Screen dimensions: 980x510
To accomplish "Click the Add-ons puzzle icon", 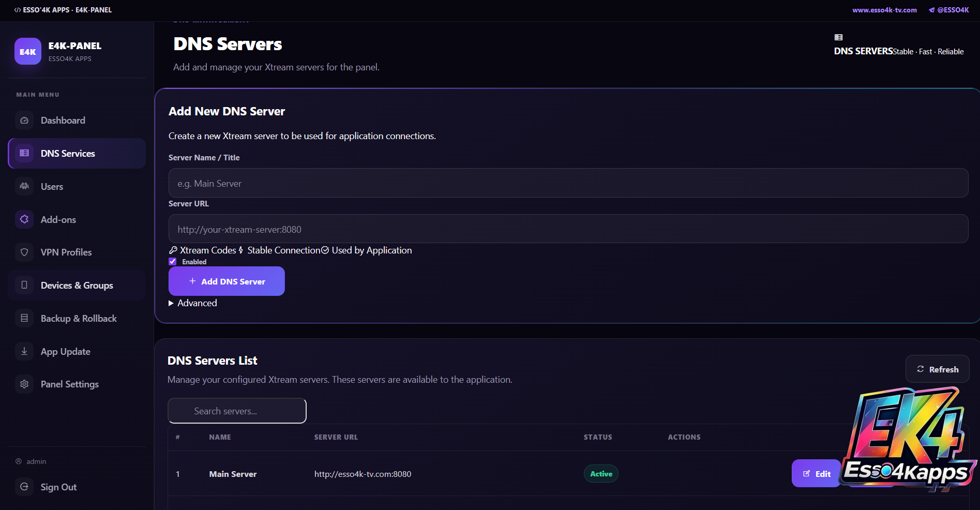I will point(24,219).
